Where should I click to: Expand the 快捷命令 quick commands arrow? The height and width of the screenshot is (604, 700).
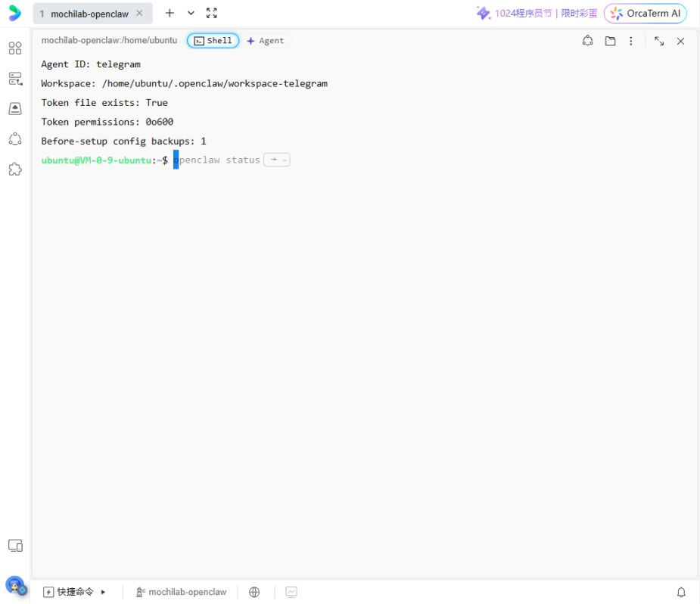[103, 592]
